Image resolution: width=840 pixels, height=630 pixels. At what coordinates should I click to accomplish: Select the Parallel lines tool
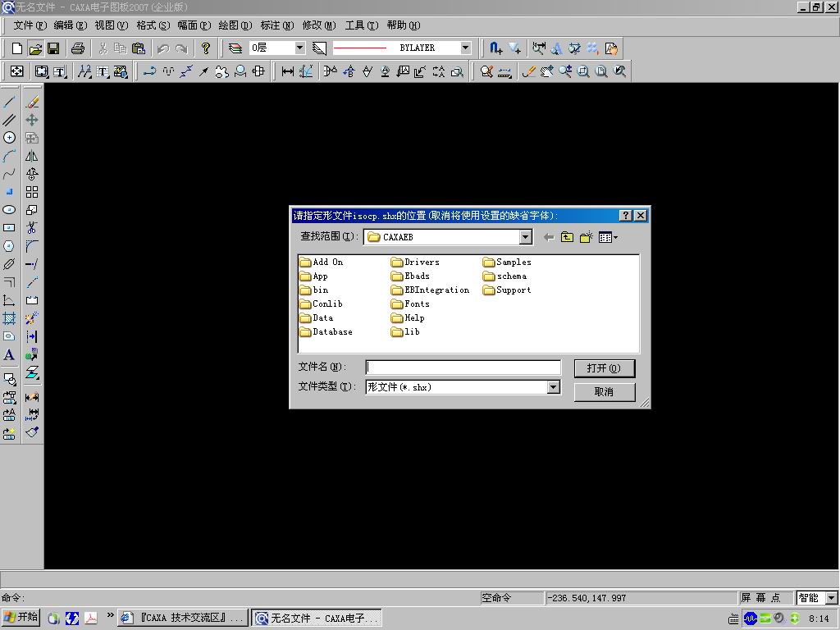10,120
